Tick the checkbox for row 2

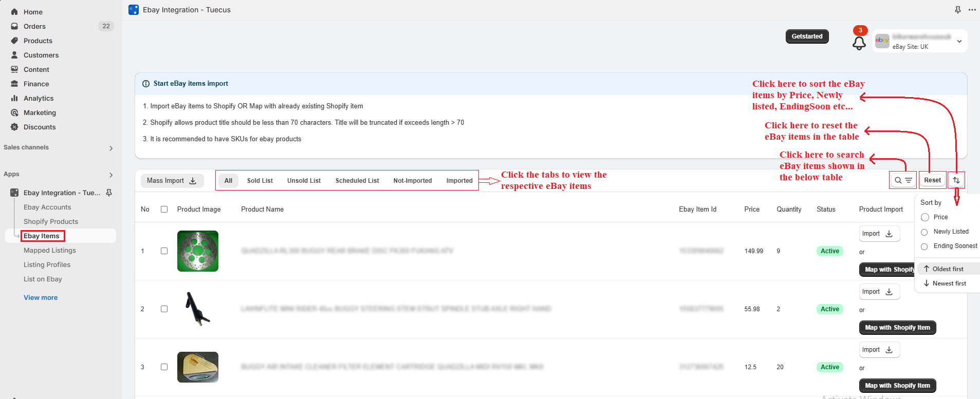point(164,309)
